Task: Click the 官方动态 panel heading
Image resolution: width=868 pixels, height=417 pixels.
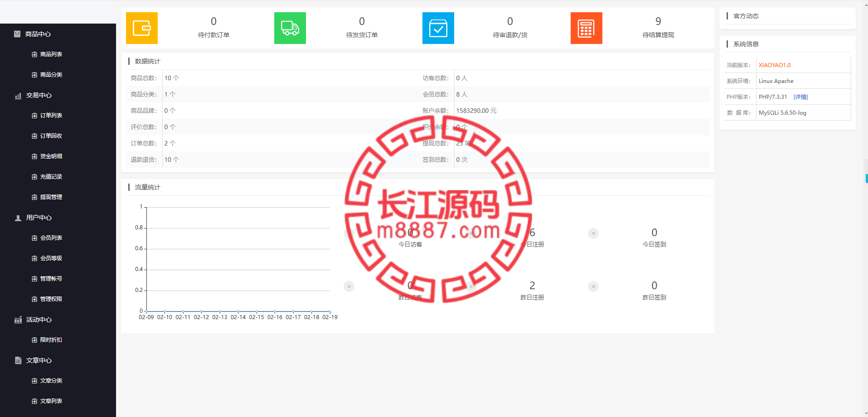Action: [746, 16]
